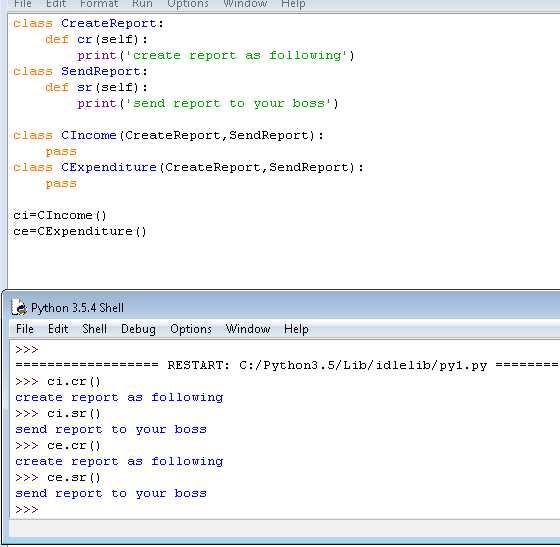The height and width of the screenshot is (547, 560).
Task: Open the editor window's File menu
Action: [23, 4]
